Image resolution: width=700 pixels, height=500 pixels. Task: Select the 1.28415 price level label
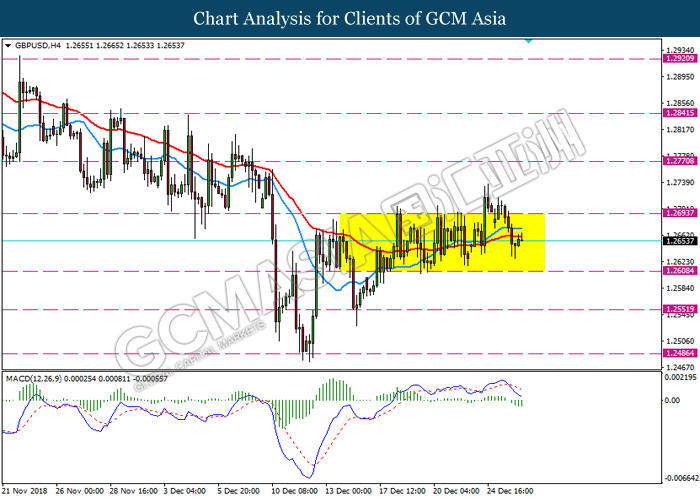(680, 113)
